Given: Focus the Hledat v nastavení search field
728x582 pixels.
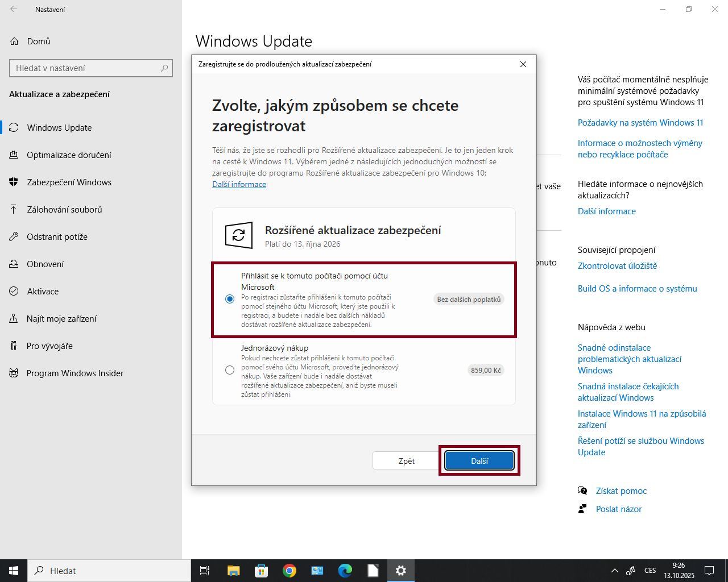Looking at the screenshot, I should (x=91, y=68).
